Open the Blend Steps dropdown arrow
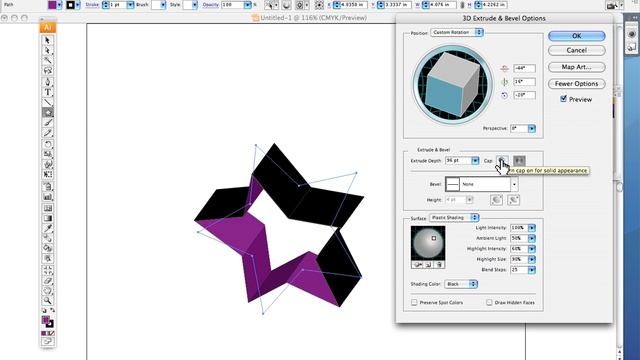Image resolution: width=640 pixels, height=360 pixels. point(531,270)
